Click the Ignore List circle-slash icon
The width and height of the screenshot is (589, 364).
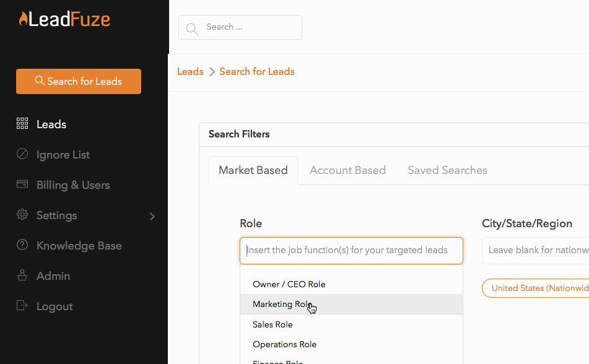tap(22, 154)
